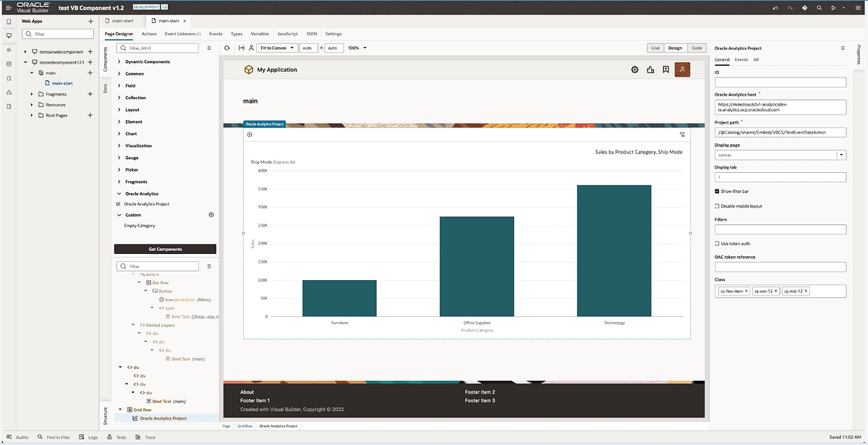Open the Fit to Canvas dropdown
Viewport: 868px width, 445px height.
(277, 48)
